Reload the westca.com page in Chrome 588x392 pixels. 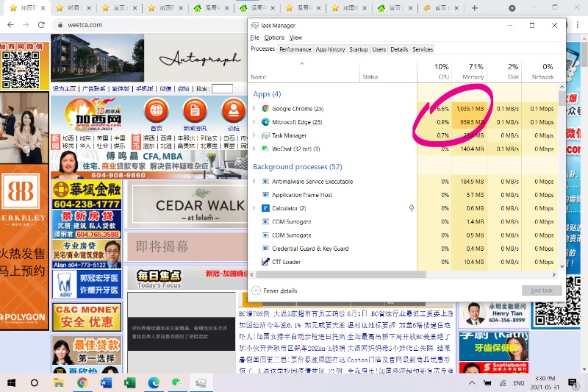[41, 25]
